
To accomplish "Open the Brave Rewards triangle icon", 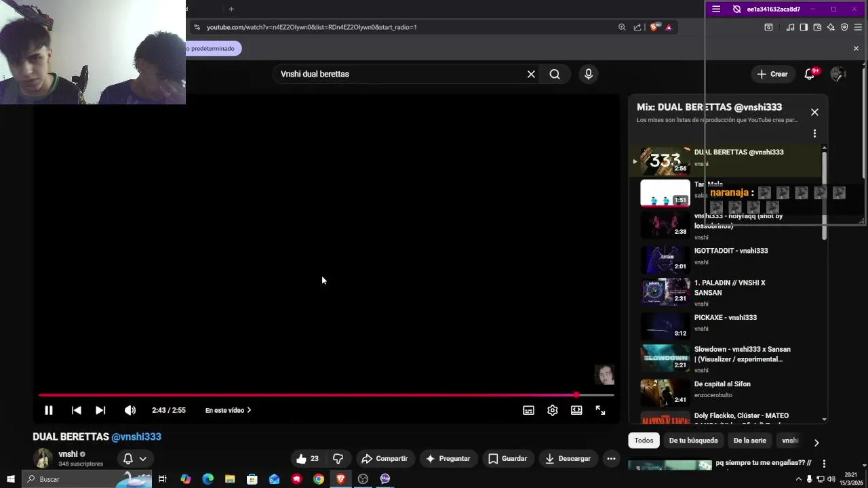I will 669,27.
